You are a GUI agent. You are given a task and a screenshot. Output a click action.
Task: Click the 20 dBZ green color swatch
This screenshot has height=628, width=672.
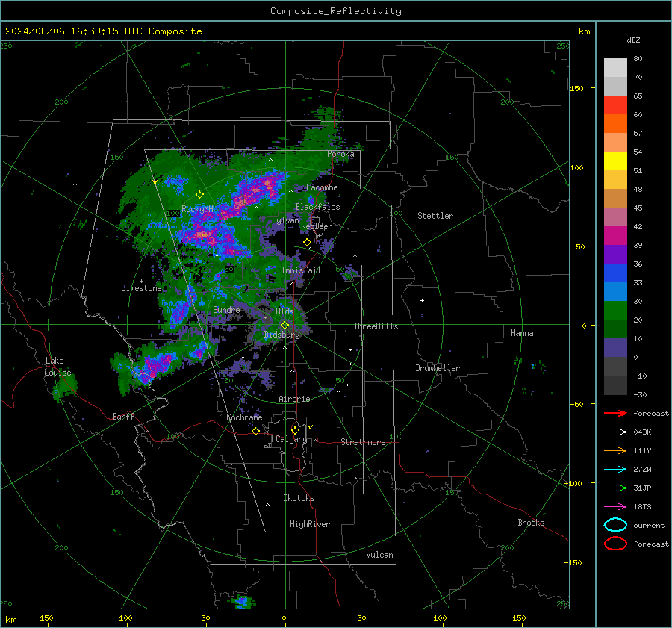point(615,311)
